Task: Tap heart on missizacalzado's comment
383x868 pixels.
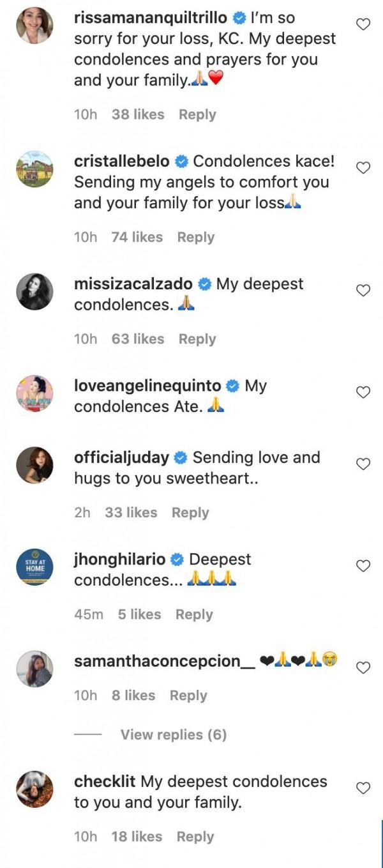Action: coord(363,291)
